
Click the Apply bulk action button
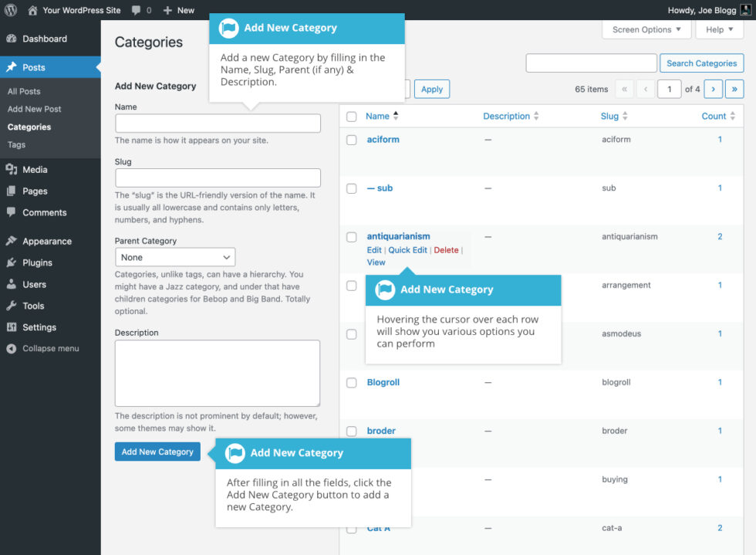coord(431,89)
